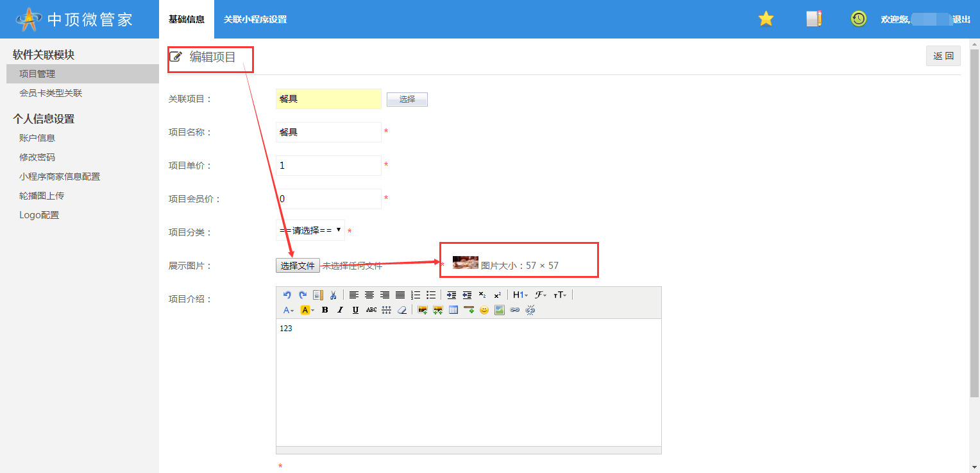Toggle underline formatting
Screen dimensions: 980x473
[355, 310]
